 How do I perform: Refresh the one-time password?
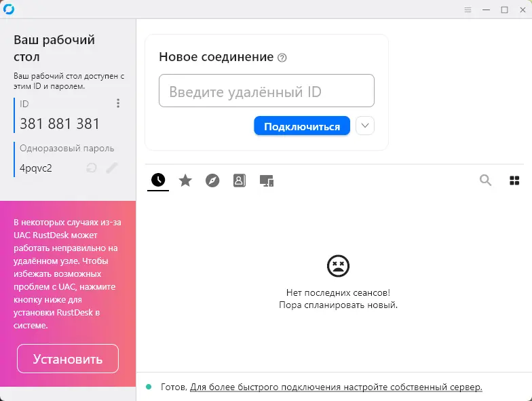(92, 168)
